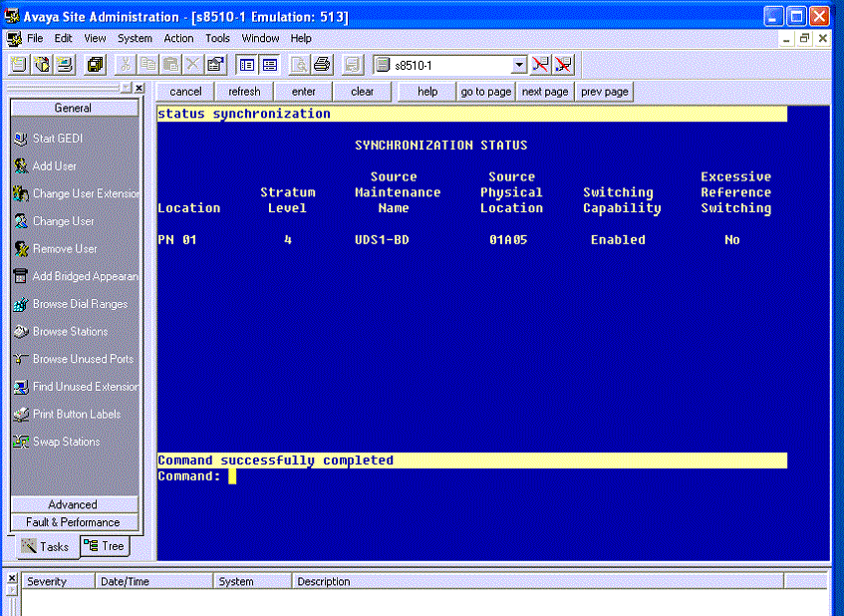
Task: Click the Swap Stations icon
Action: pos(21,442)
